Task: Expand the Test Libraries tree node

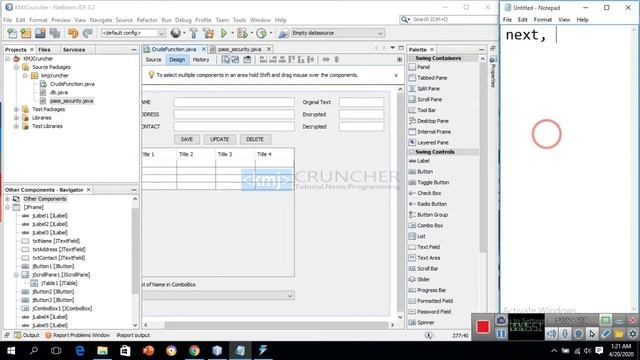Action: tap(16, 127)
